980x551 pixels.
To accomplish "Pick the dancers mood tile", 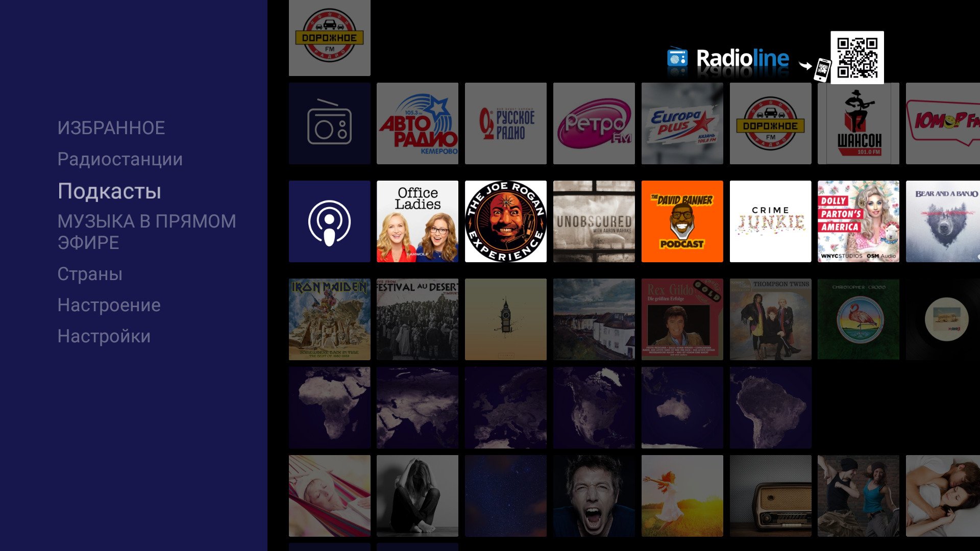I will 859,496.
